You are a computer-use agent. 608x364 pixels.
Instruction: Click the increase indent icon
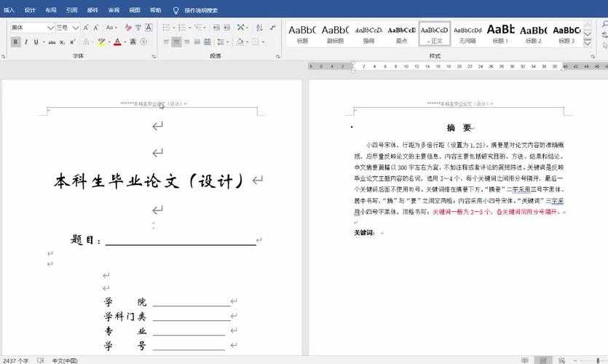click(x=227, y=28)
